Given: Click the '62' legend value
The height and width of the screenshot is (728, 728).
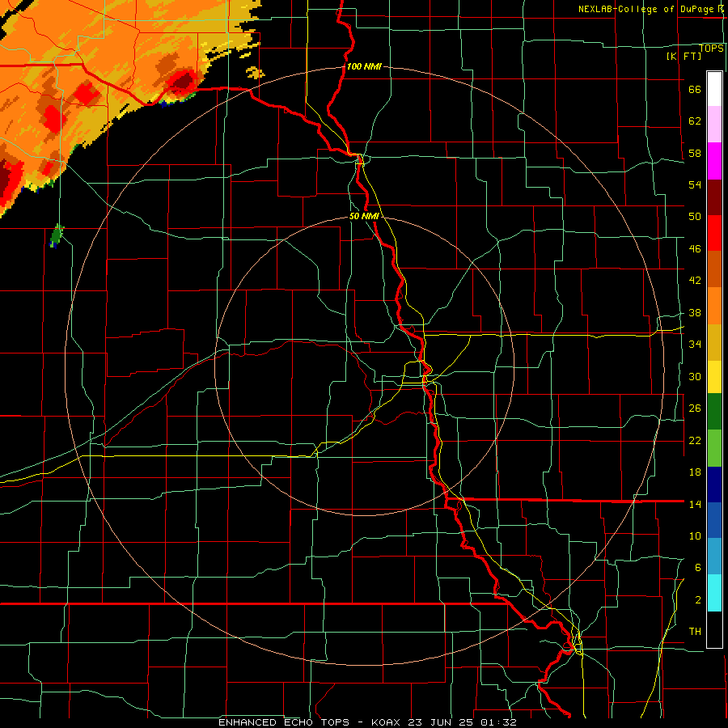Looking at the screenshot, I should 695,121.
